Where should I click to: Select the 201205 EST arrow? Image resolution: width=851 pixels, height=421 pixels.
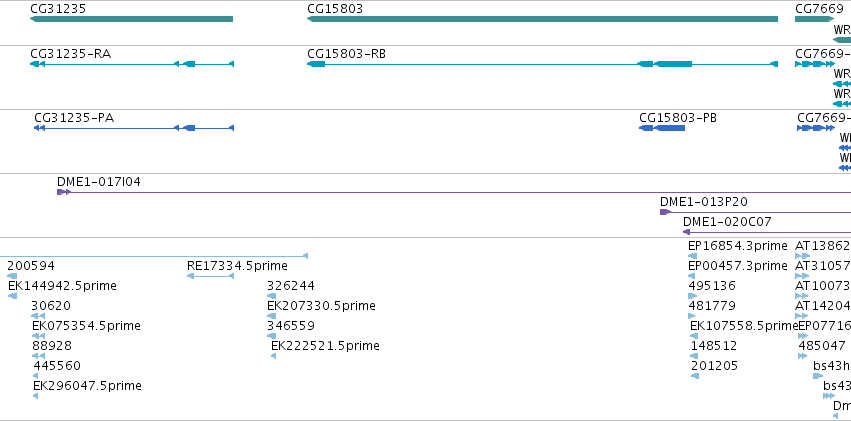coord(695,376)
